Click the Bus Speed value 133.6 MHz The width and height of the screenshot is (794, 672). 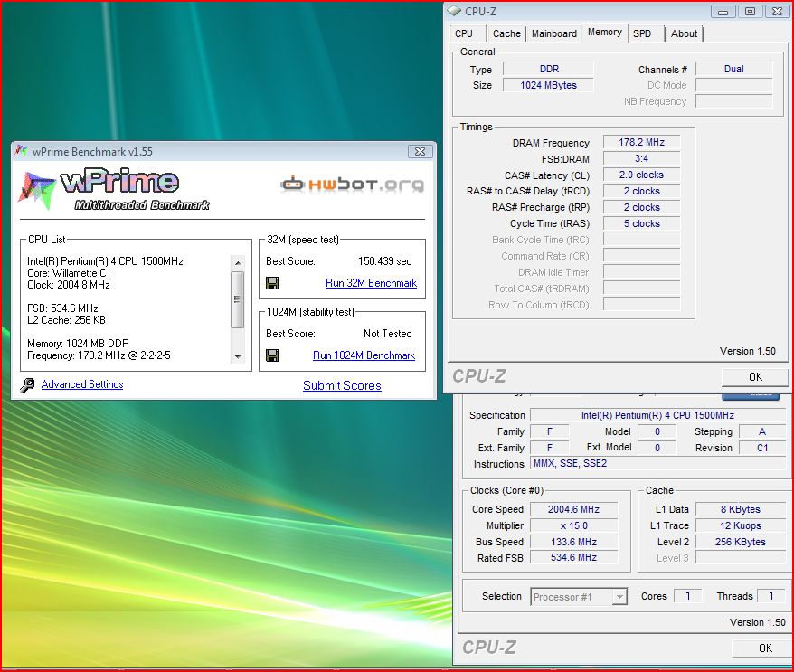coord(573,542)
